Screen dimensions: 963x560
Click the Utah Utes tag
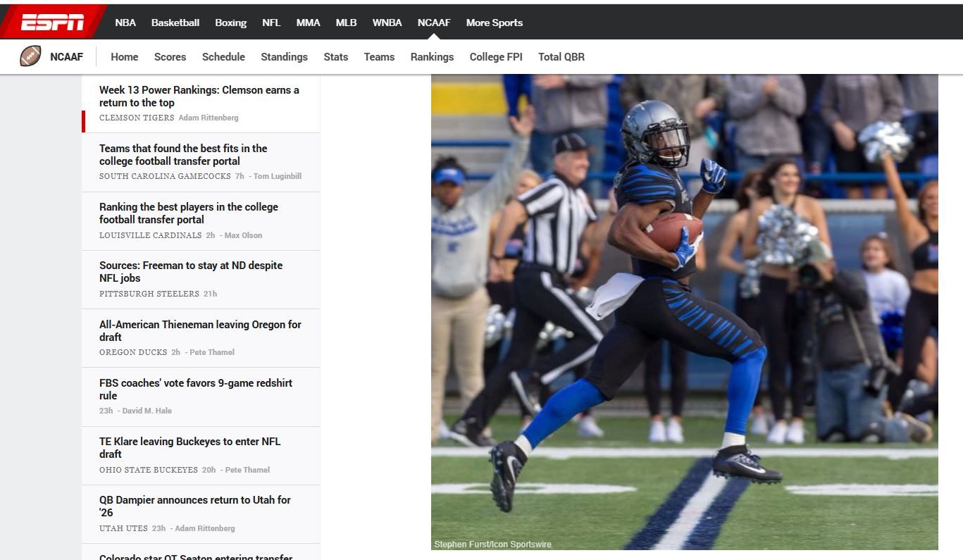[x=123, y=528]
